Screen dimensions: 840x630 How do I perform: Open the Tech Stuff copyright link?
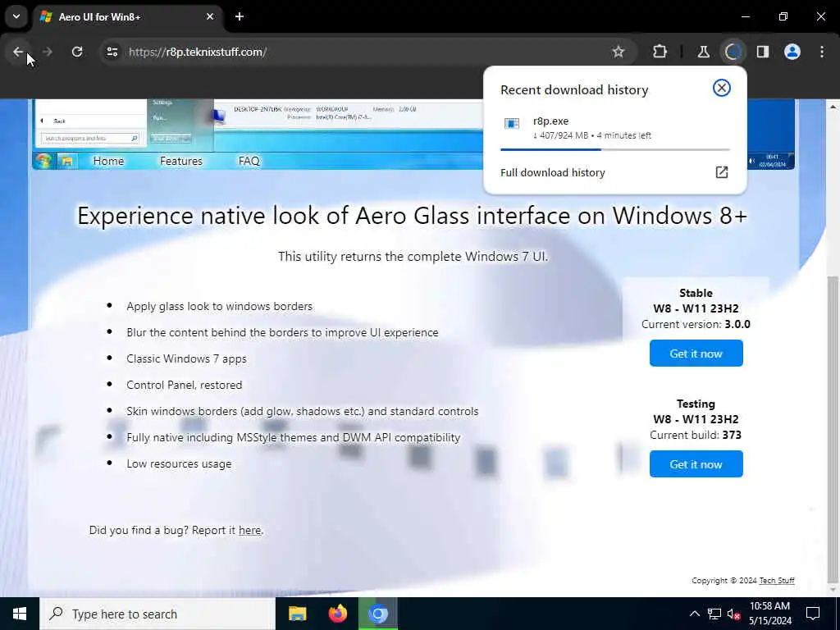point(777,581)
